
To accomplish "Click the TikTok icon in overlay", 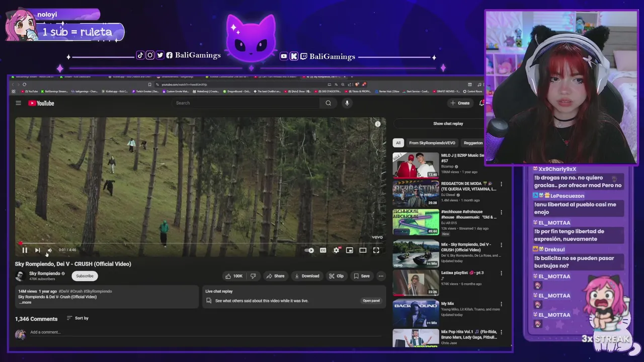I will coord(140,55).
